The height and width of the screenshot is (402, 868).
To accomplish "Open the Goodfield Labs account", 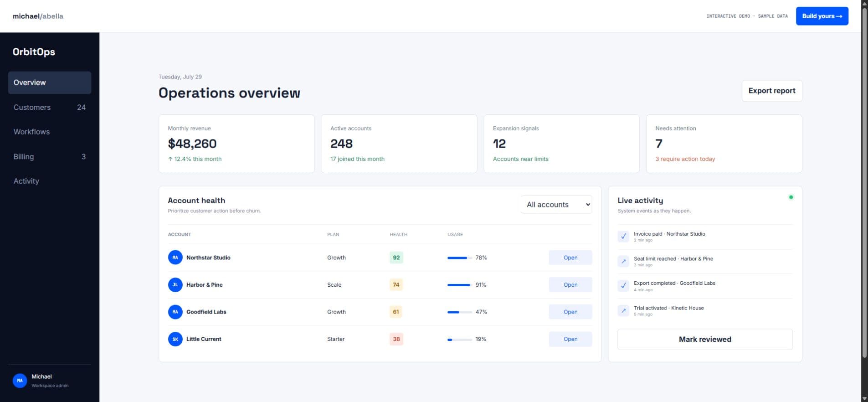I will (x=570, y=312).
